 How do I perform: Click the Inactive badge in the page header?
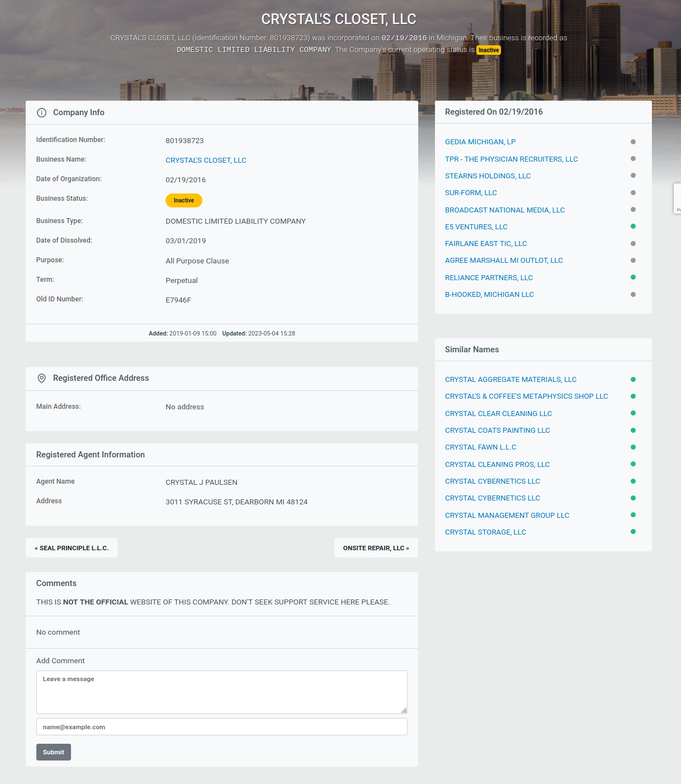[489, 50]
